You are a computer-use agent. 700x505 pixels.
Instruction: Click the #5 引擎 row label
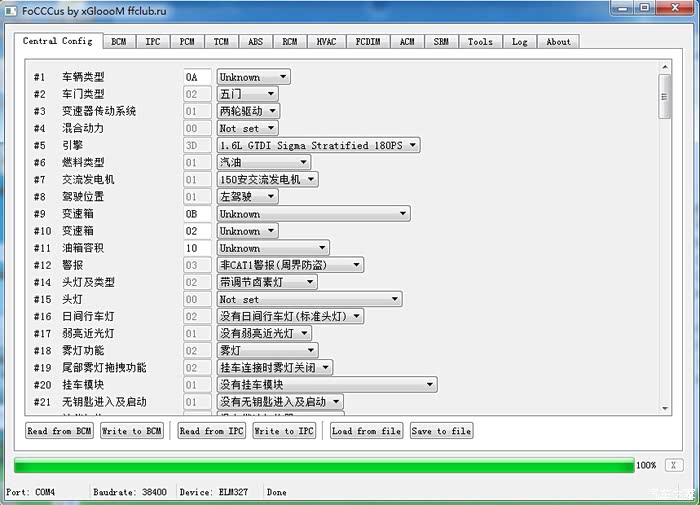pos(72,145)
